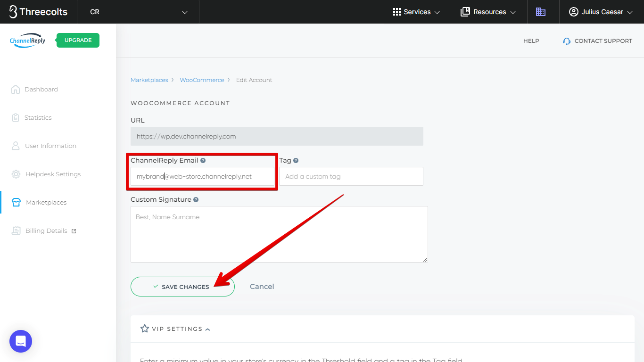Click the green UPGRADE button
The height and width of the screenshot is (362, 644).
pos(78,40)
